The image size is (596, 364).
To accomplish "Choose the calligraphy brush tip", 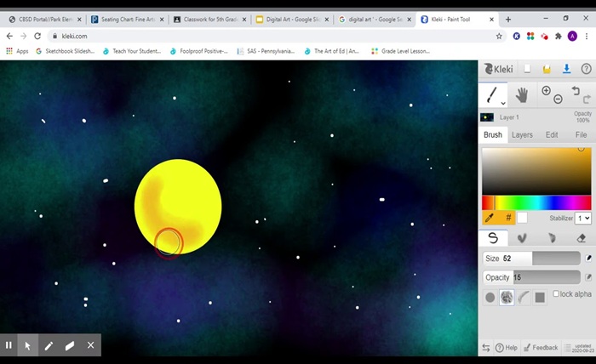I will coord(524,297).
